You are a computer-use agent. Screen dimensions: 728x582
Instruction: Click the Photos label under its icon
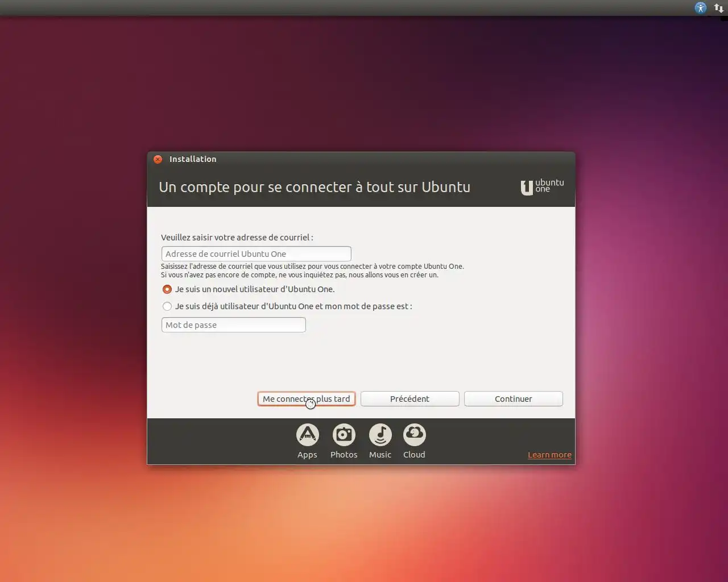tap(344, 455)
